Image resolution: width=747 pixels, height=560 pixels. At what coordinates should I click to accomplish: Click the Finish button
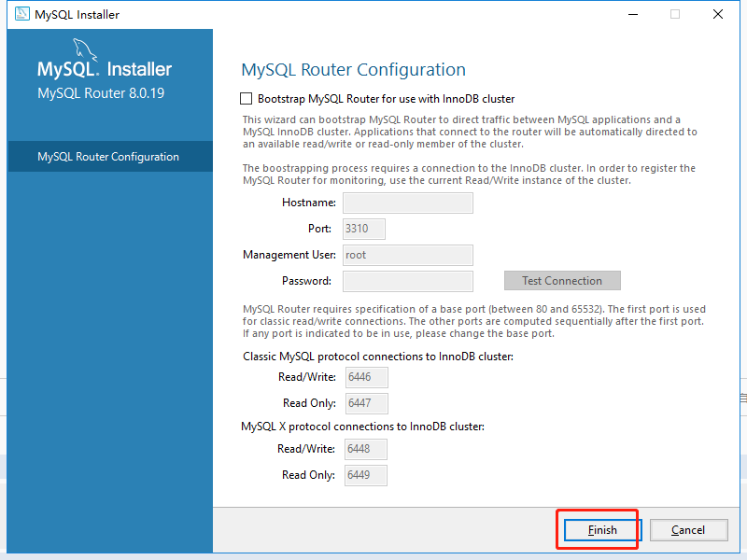tap(602, 530)
